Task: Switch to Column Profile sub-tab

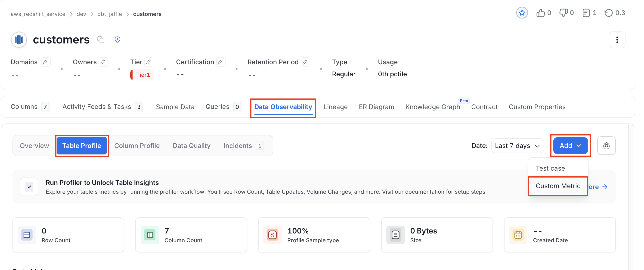Action: tap(137, 146)
